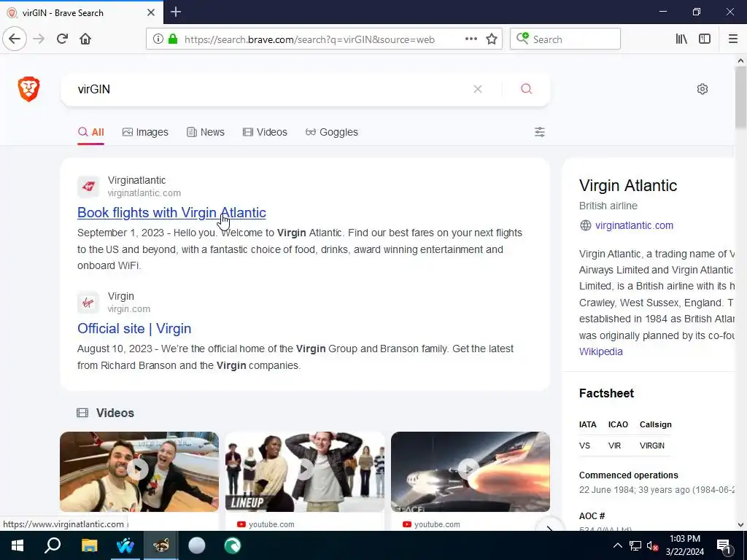Switch to the Goggles tab

[x=332, y=132]
